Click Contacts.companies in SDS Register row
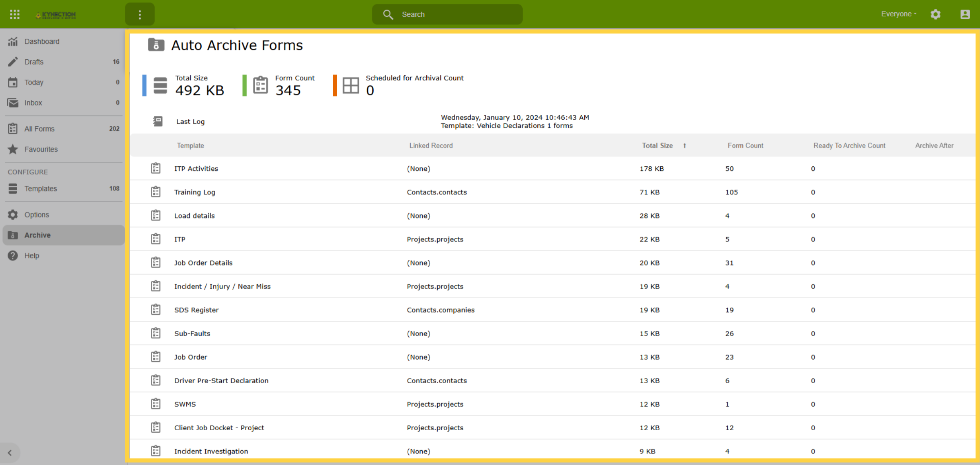The image size is (980, 465). click(x=441, y=310)
